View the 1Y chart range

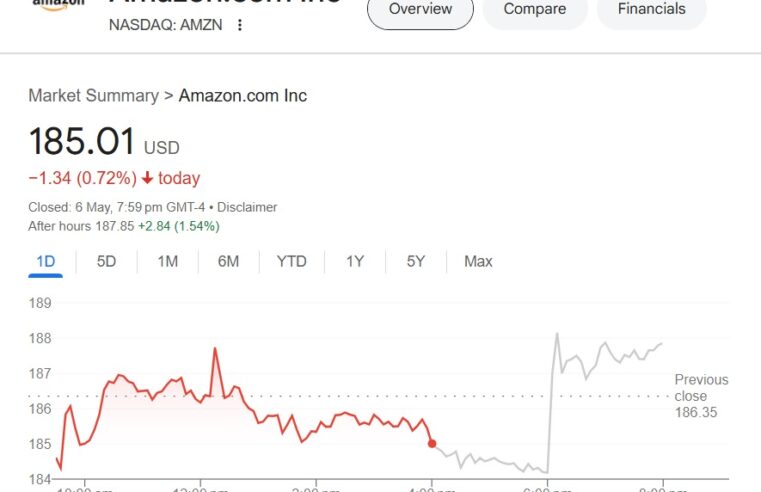355,262
